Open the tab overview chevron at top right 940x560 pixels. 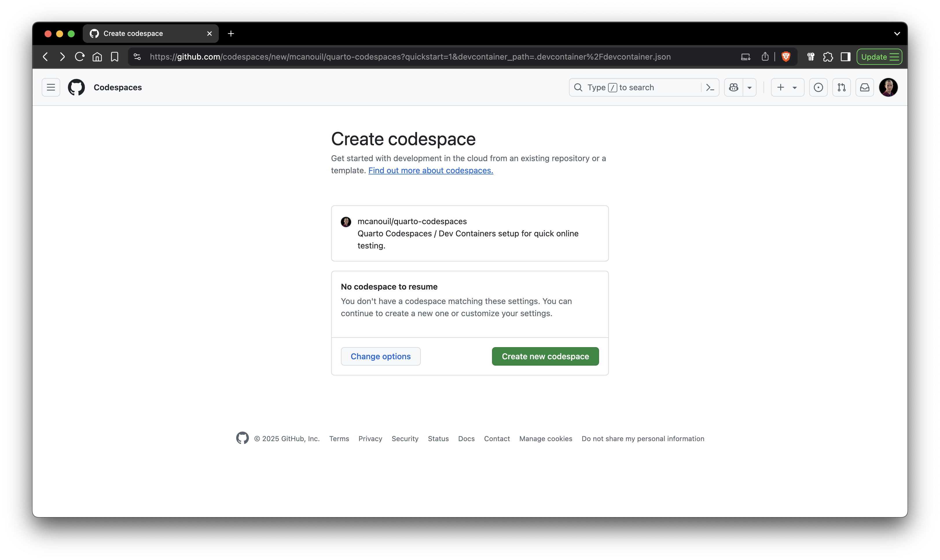coord(897,34)
